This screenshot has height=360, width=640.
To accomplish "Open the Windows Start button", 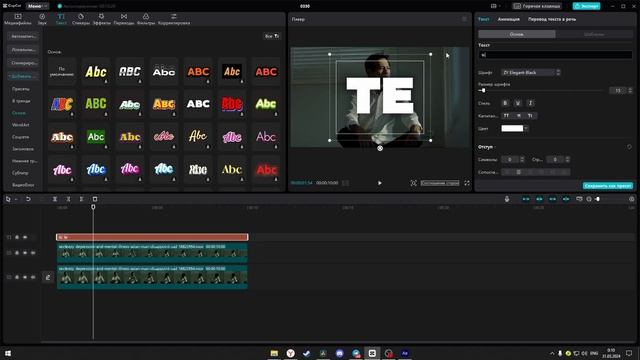I will (8, 353).
